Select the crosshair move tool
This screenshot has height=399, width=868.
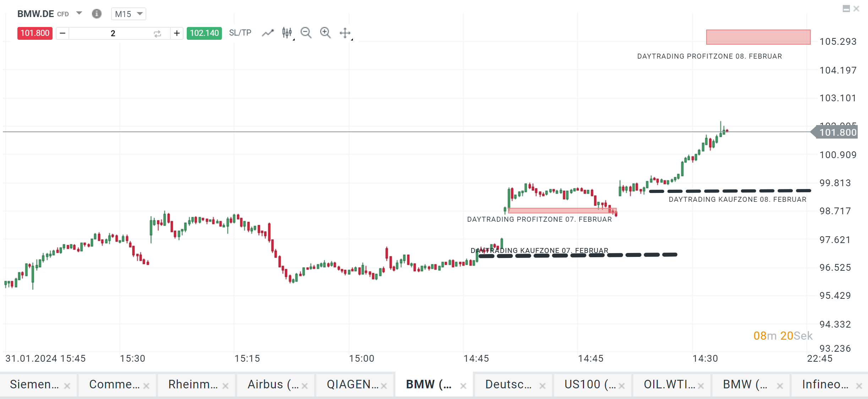345,33
